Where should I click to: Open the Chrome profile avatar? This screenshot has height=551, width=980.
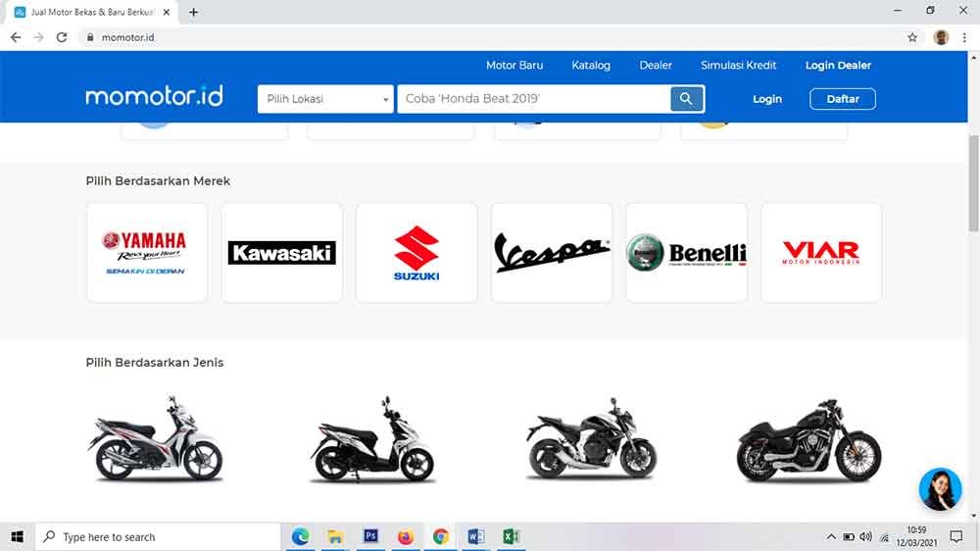[941, 37]
